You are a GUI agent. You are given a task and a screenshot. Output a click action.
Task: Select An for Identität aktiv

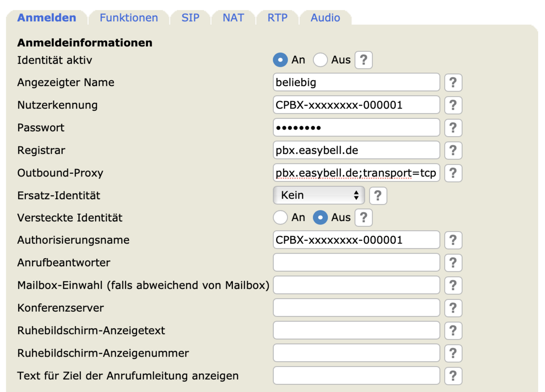pyautogui.click(x=280, y=60)
